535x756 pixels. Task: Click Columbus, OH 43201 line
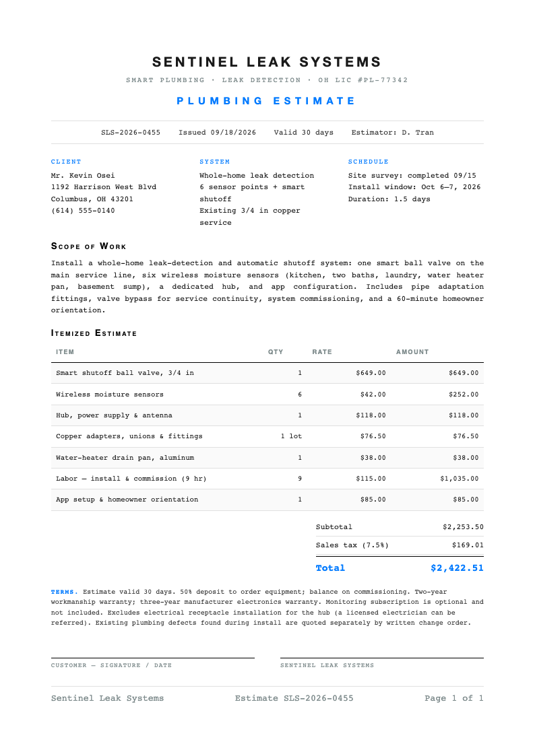[92, 199]
